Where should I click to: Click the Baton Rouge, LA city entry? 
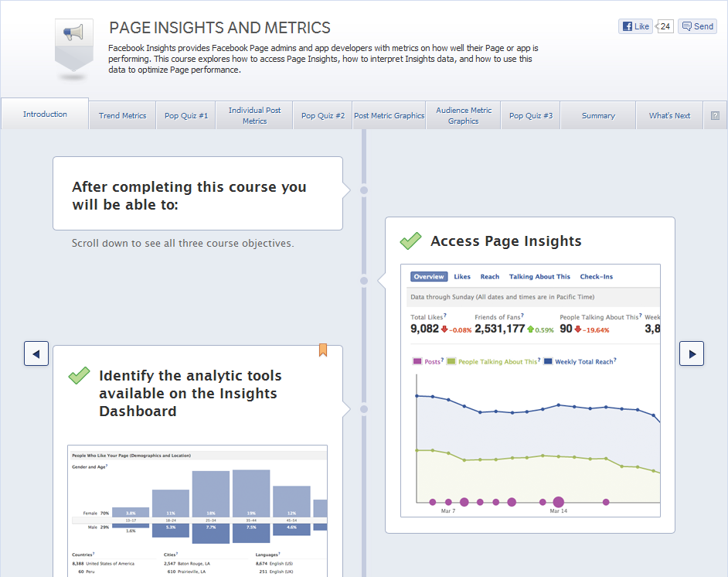coord(194,563)
